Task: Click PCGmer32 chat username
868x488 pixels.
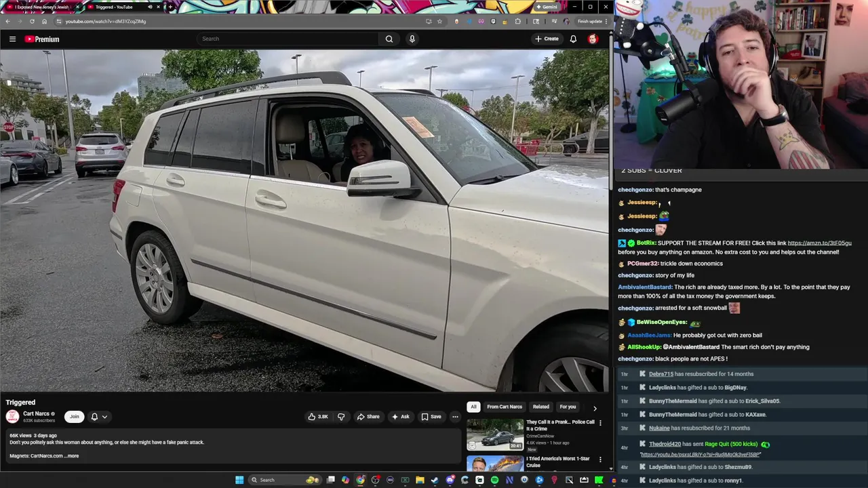Action: pyautogui.click(x=643, y=264)
